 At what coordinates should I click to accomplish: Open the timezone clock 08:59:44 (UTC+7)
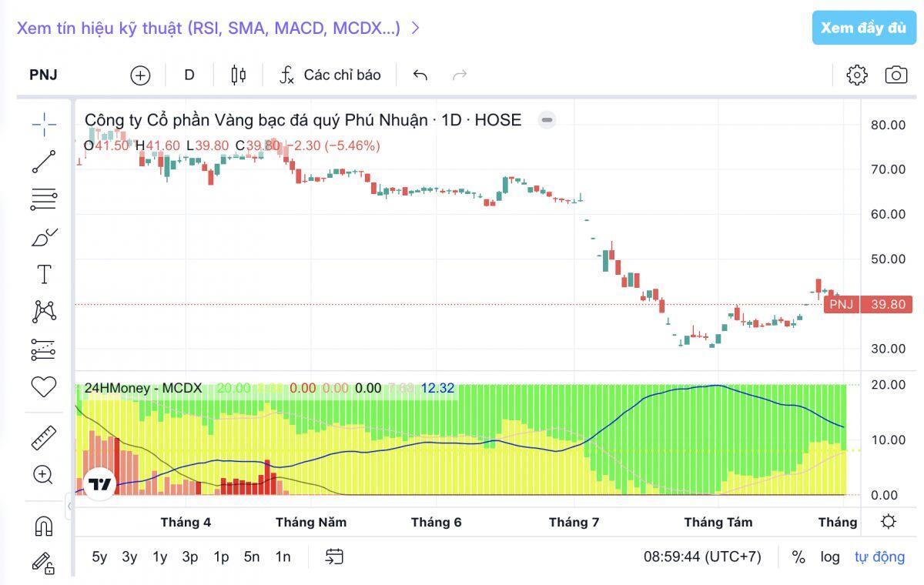point(702,557)
